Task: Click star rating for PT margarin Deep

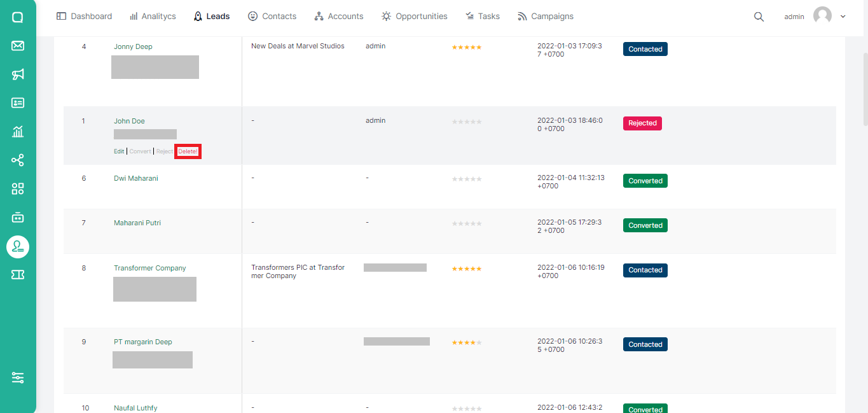Action: pos(467,342)
